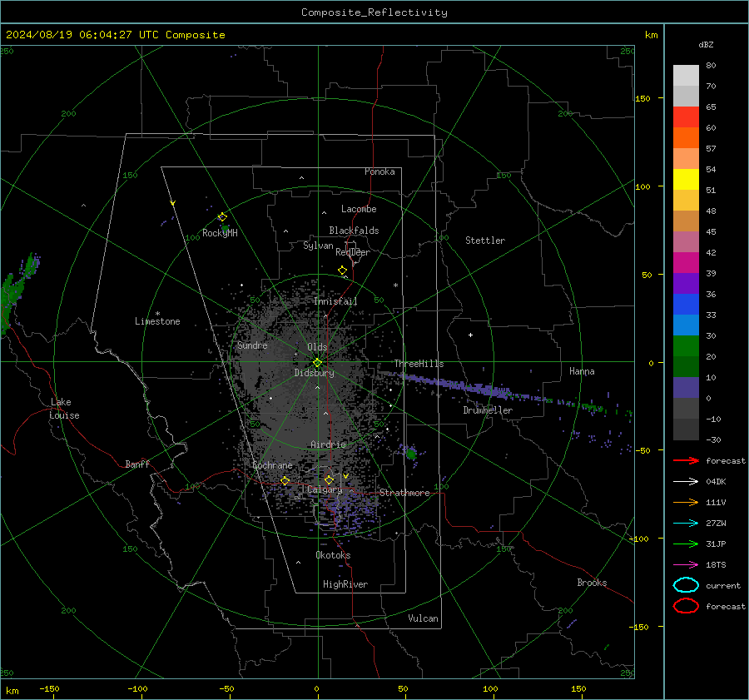Click the Strathmore town label
The width and height of the screenshot is (749, 700).
tap(404, 493)
